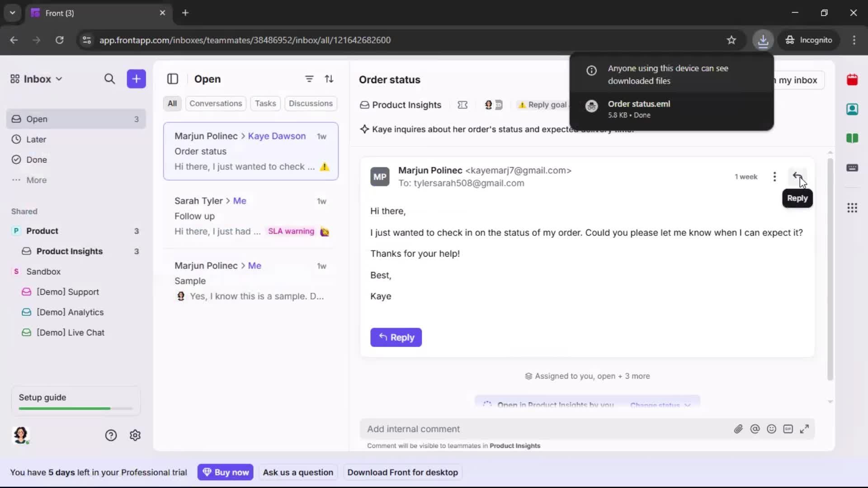Switch to the Discussions tab
This screenshot has width=868, height=488.
311,103
